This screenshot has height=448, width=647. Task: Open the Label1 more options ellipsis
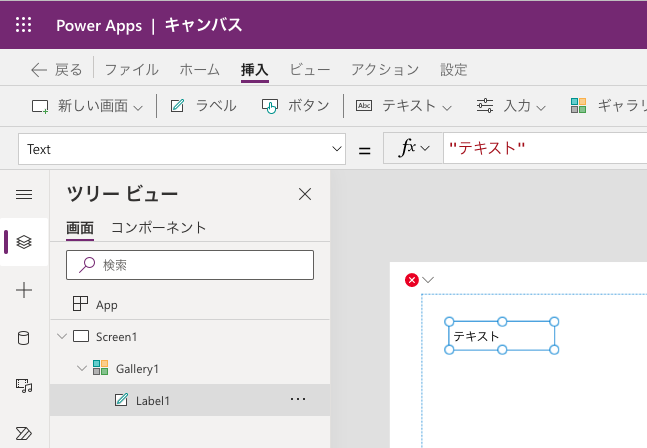[x=298, y=400]
